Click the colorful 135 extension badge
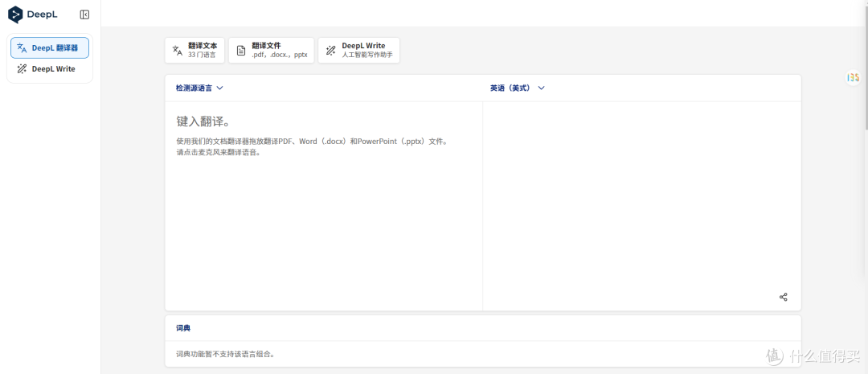The image size is (868, 374). coord(853,77)
